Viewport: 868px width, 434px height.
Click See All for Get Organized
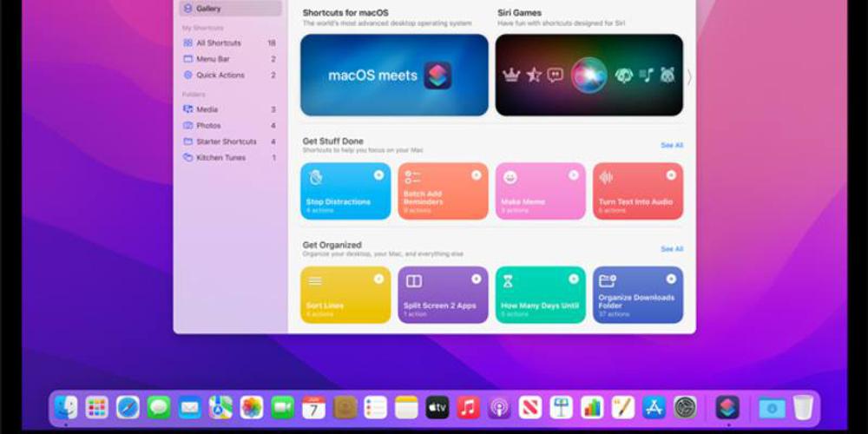point(672,249)
